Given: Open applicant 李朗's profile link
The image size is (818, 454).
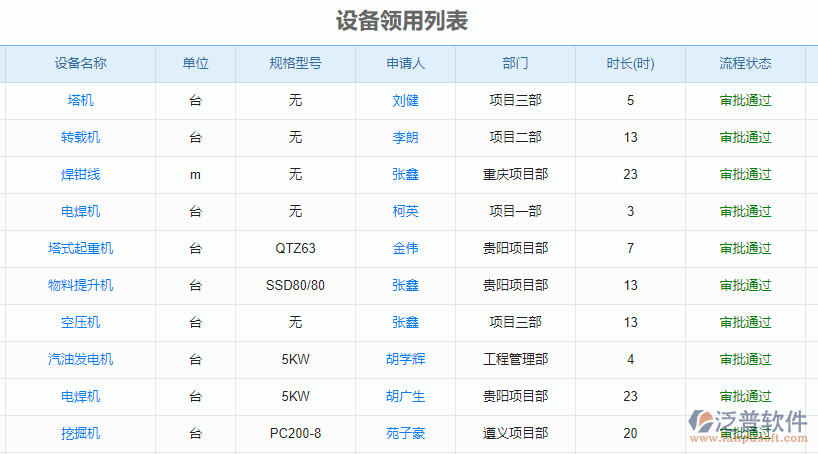Looking at the screenshot, I should click(x=405, y=138).
